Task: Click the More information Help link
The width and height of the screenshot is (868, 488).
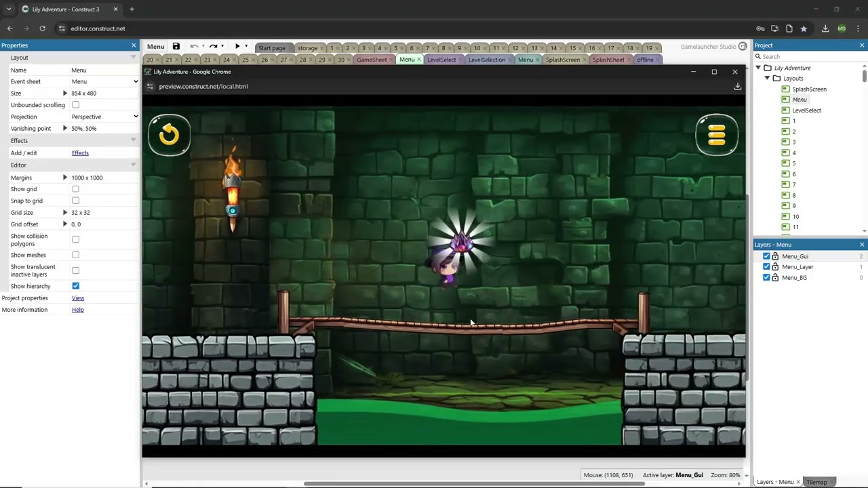Action: click(x=78, y=310)
